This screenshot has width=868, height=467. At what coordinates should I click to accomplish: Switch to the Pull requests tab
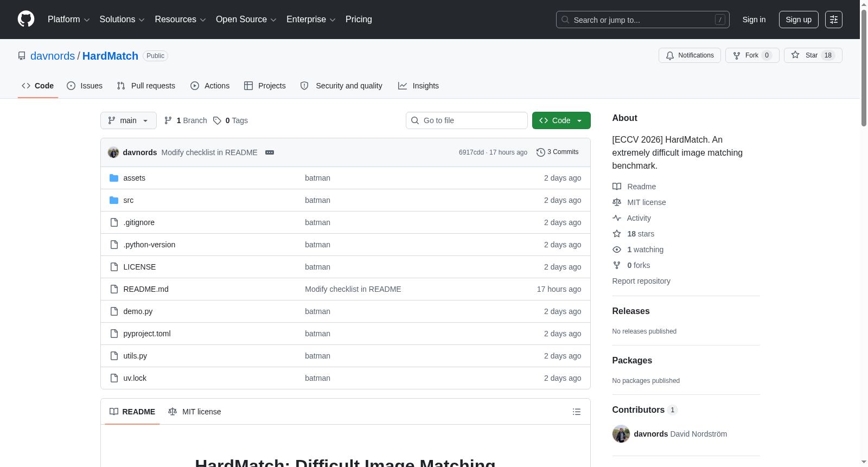146,86
